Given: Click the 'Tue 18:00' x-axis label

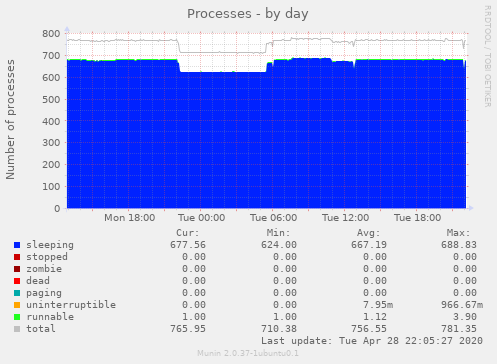Looking at the screenshot, I should (417, 218).
